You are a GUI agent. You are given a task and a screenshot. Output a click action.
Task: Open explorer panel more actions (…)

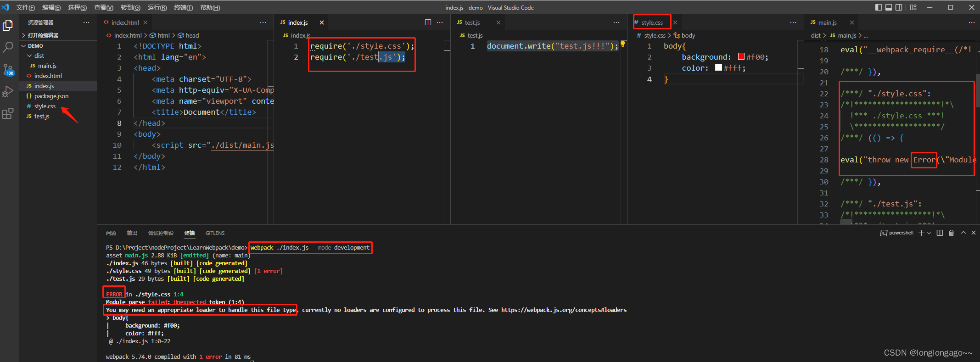click(86, 22)
